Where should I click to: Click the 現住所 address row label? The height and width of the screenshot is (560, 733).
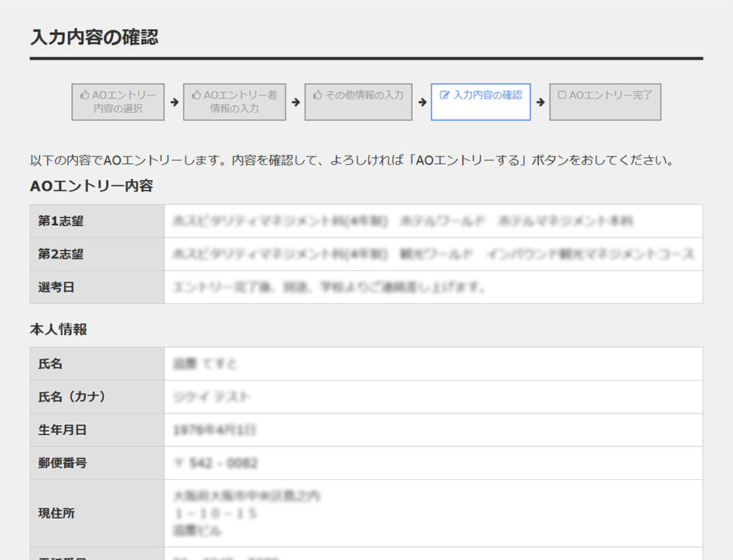57,513
